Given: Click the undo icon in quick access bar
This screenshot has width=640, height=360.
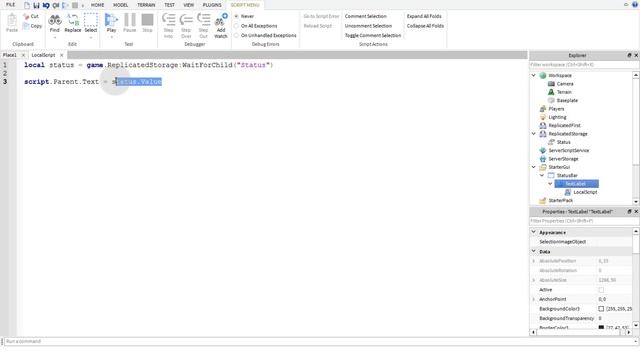Looking at the screenshot, I should pos(46,5).
